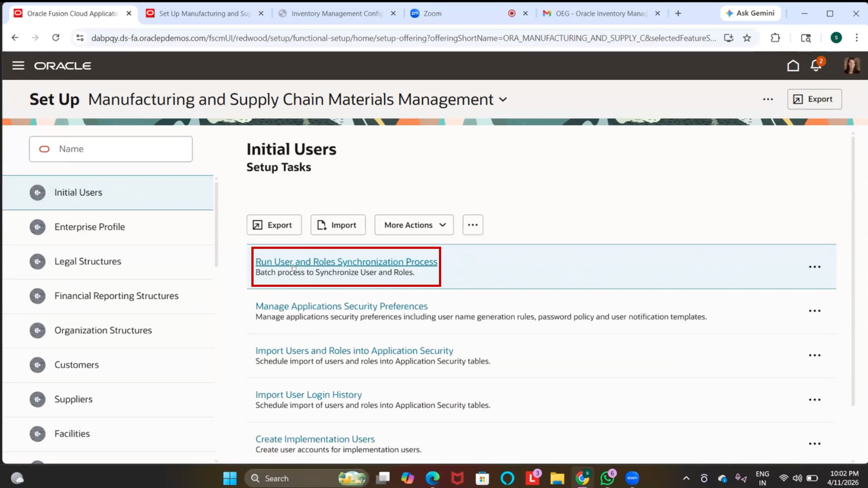Select Facilities functional area

(x=108, y=434)
